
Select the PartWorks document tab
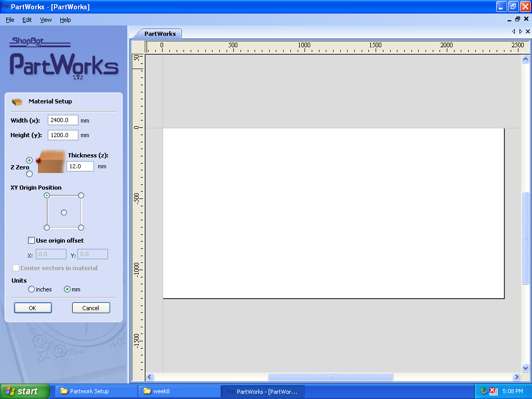coord(160,34)
